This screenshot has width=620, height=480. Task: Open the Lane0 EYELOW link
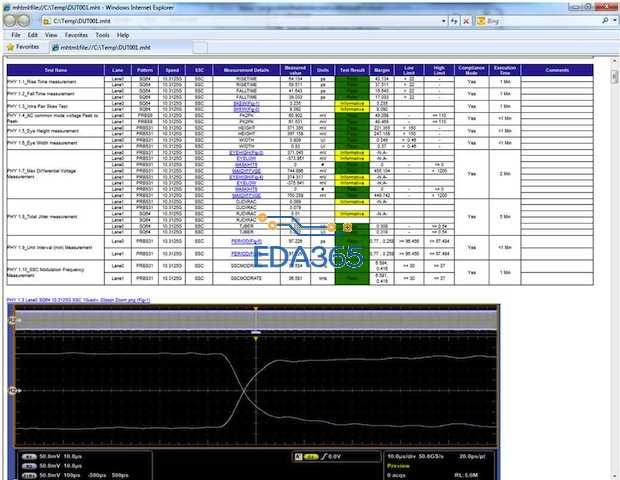point(246,159)
